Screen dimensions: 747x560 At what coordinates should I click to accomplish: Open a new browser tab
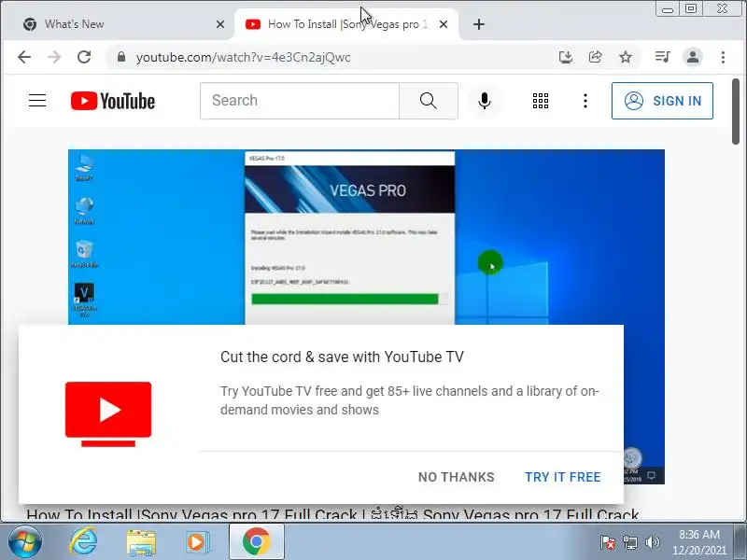(479, 24)
